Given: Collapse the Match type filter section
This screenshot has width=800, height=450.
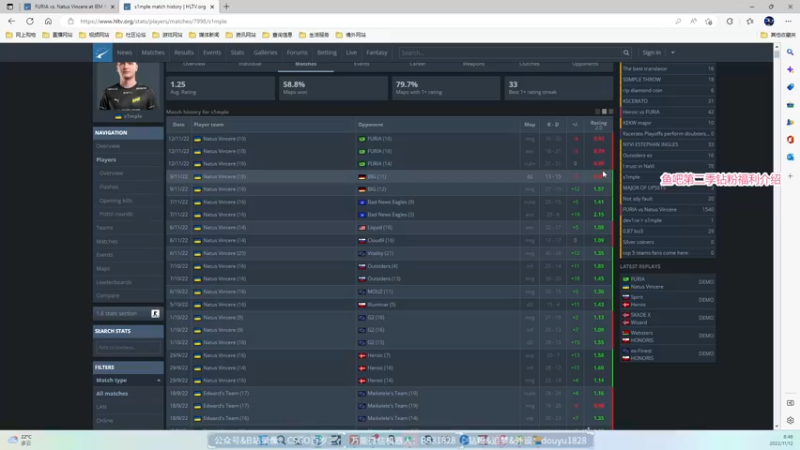Looking at the screenshot, I should tap(159, 380).
